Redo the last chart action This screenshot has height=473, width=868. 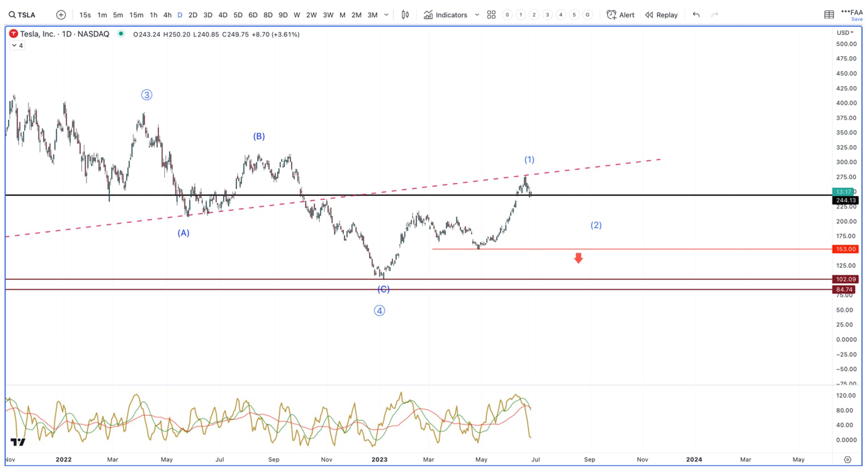tap(715, 15)
